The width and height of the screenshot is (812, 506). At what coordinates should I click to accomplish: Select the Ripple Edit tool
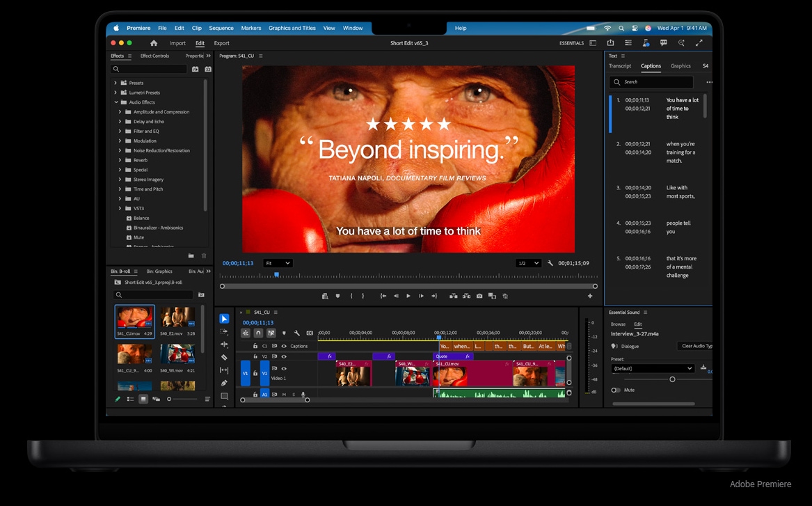point(224,345)
